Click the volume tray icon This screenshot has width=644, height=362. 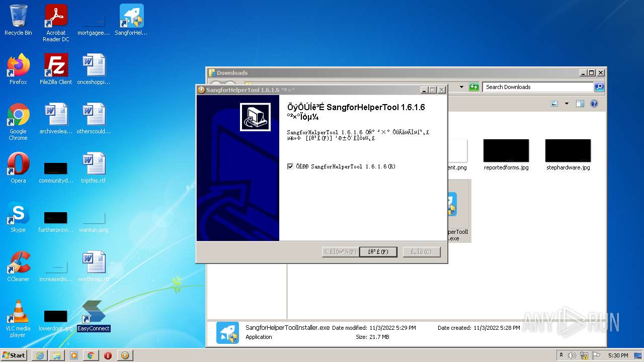pyautogui.click(x=572, y=355)
